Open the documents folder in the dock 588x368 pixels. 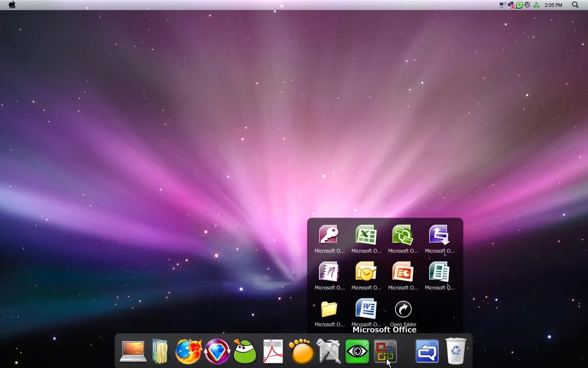point(160,351)
